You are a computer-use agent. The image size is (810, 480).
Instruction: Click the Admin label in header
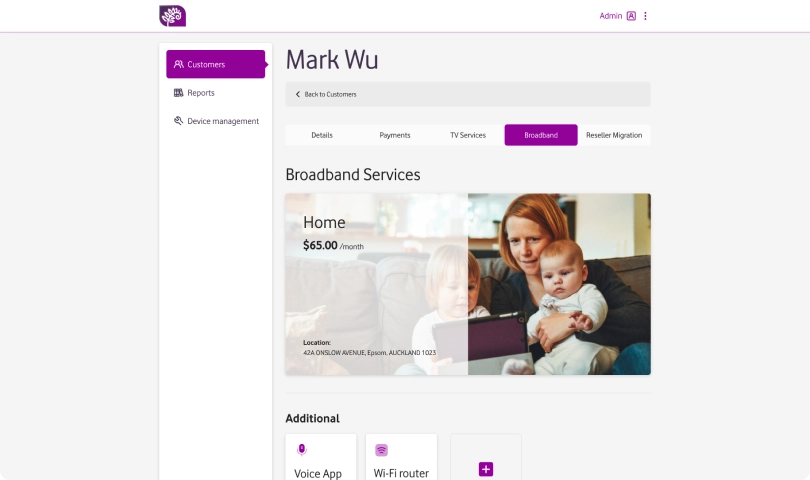pyautogui.click(x=611, y=16)
